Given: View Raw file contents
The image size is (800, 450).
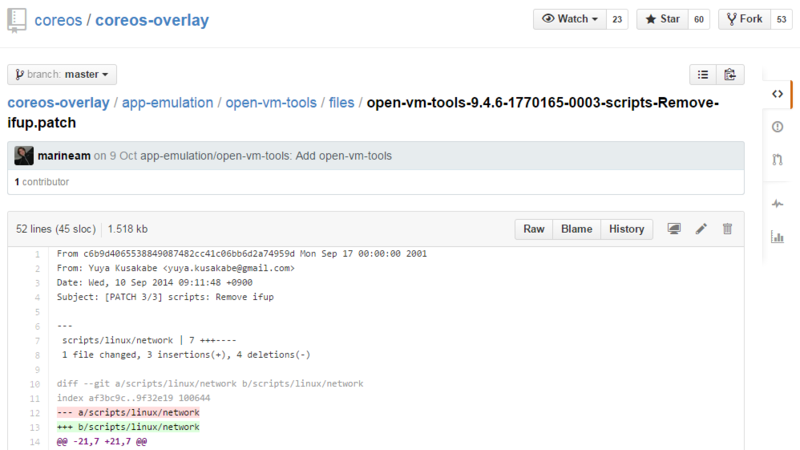Looking at the screenshot, I should (534, 229).
